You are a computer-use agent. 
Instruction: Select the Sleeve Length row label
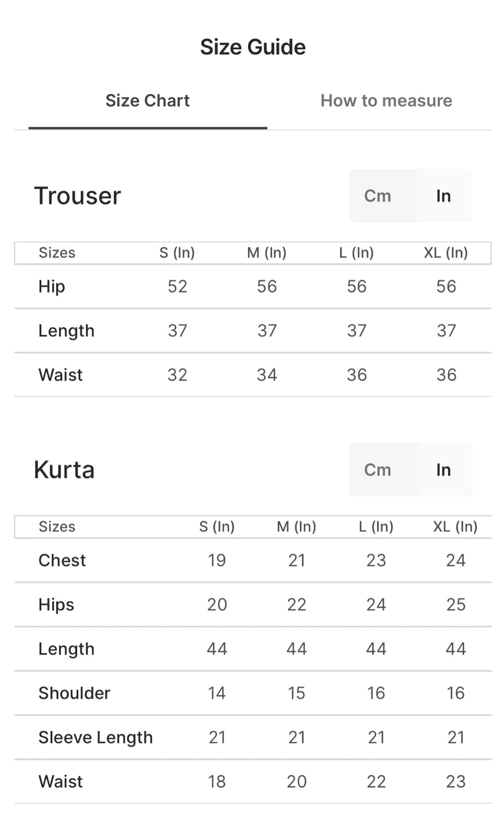coord(95,737)
